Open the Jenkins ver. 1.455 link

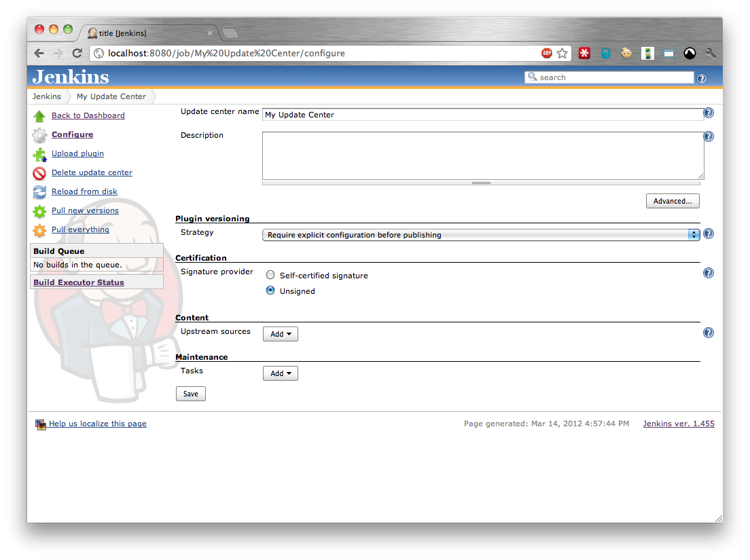pos(679,424)
